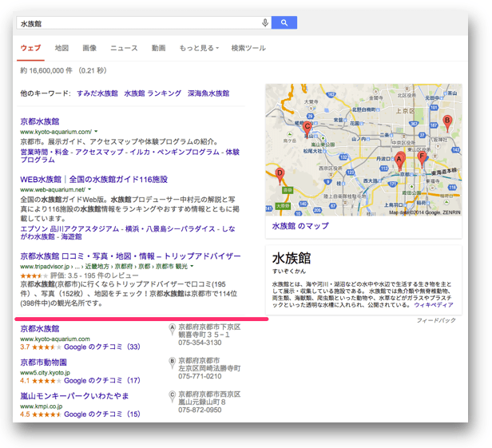The width and height of the screenshot is (492, 448).
Task: Open the 動画 tab
Action: (x=158, y=48)
